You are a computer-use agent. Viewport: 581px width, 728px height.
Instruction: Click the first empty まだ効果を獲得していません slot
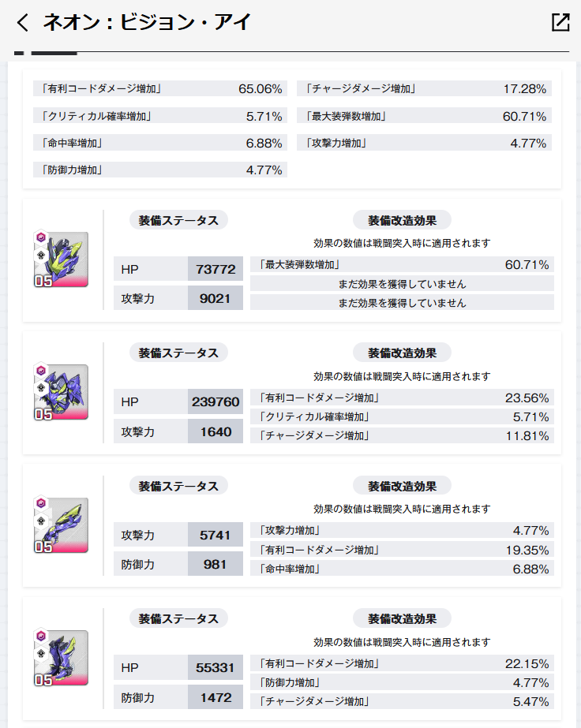click(x=402, y=284)
